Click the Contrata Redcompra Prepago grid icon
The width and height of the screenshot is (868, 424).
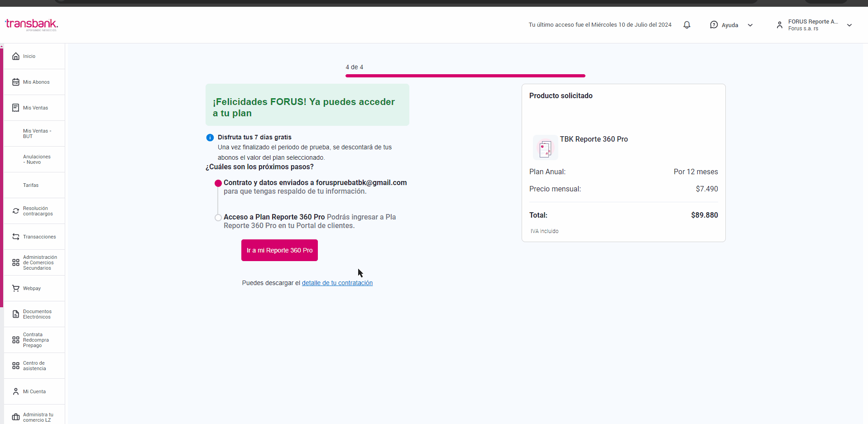click(x=16, y=340)
